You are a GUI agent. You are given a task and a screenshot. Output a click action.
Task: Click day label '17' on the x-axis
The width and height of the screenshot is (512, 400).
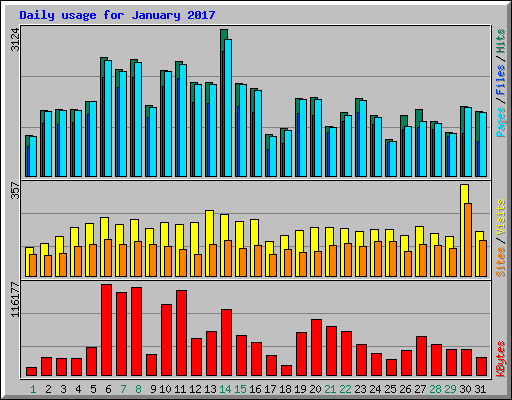(270, 389)
